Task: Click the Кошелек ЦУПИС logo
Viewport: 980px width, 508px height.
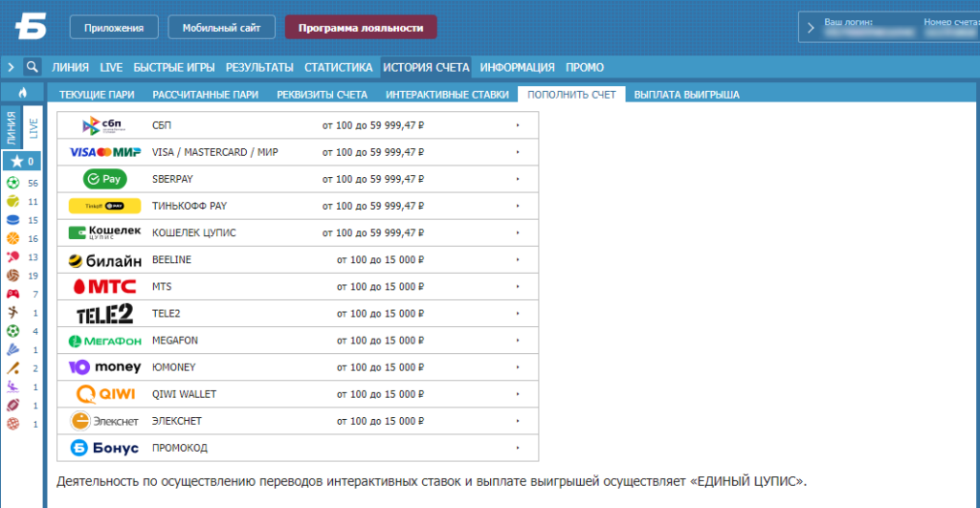Action: coord(104,232)
